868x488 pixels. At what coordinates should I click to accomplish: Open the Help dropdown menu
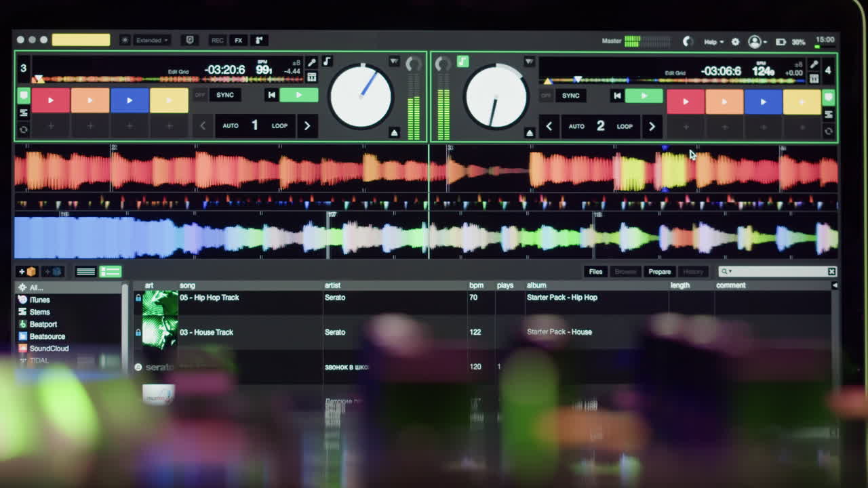pyautogui.click(x=712, y=41)
